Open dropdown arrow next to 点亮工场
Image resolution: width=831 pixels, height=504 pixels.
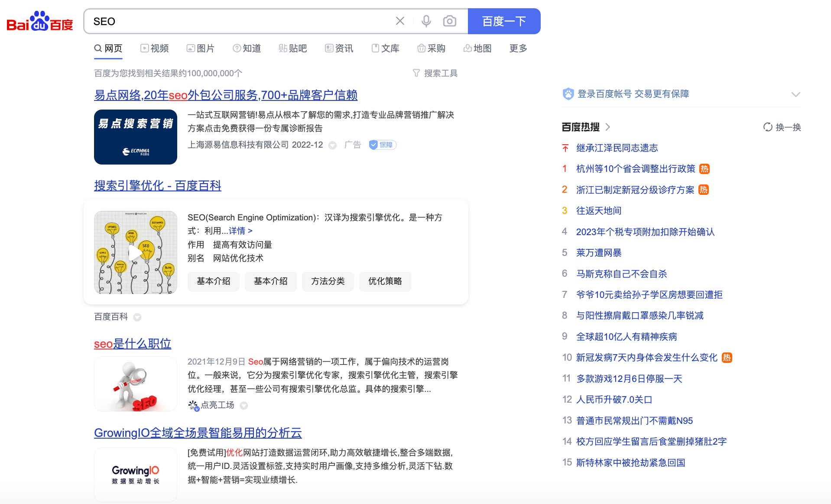coord(244,405)
